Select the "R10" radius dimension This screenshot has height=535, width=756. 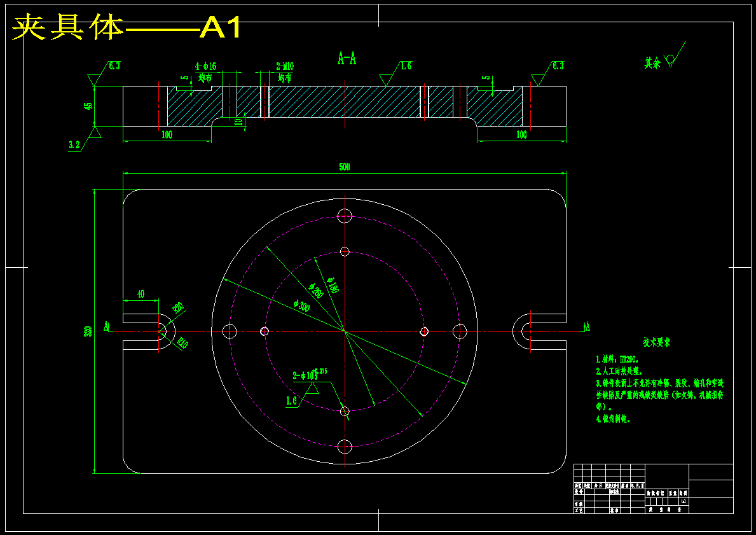point(182,342)
